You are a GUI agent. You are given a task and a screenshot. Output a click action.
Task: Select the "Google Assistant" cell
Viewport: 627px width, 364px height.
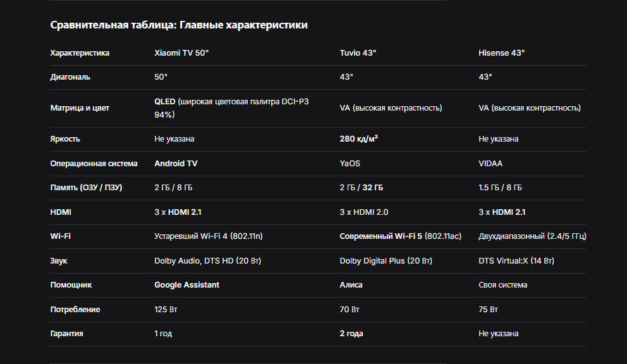186,285
